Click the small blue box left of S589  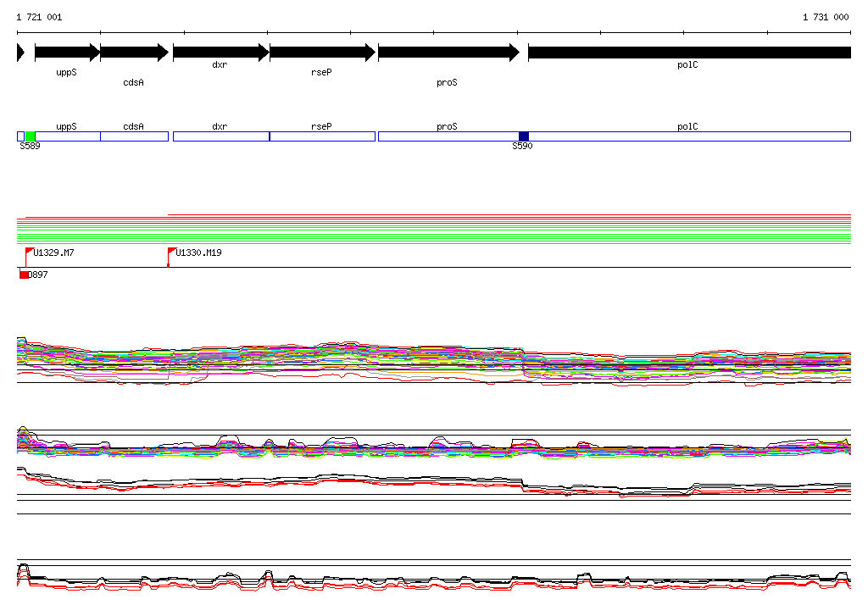(x=20, y=136)
